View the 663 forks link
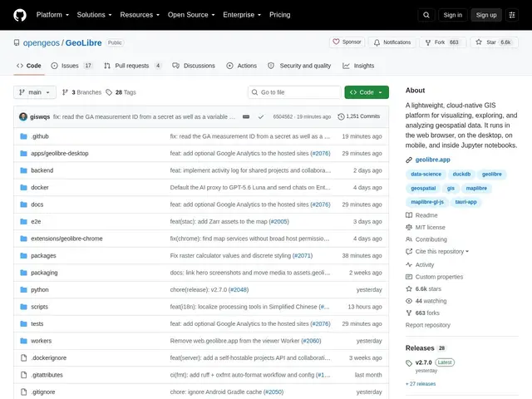This screenshot has height=399, width=532. tap(422, 313)
